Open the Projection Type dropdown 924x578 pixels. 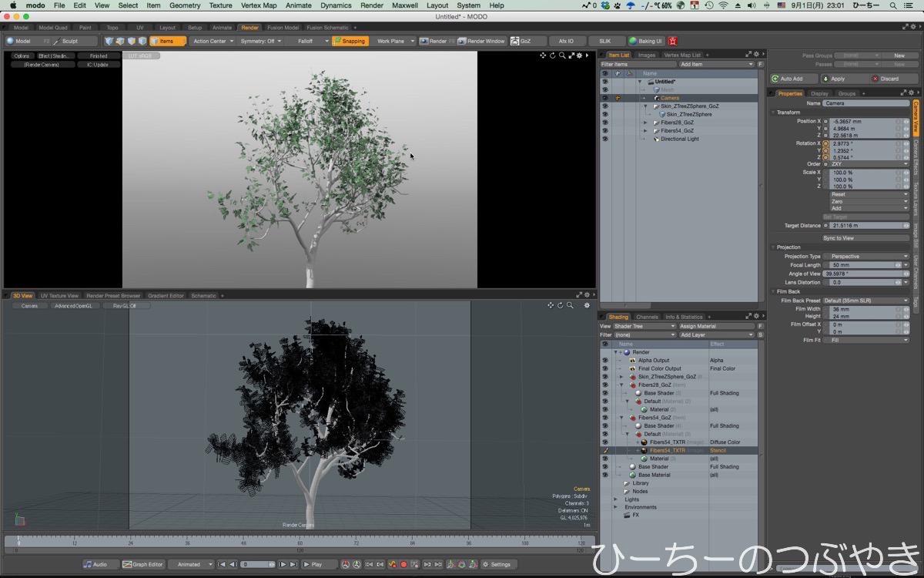[868, 257]
